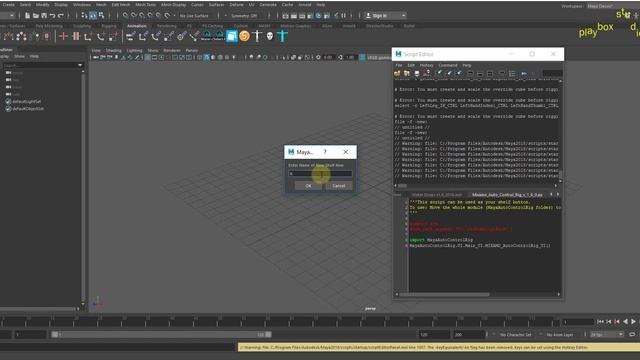Image resolution: width=640 pixels, height=360 pixels.
Task: Toggle the Snap to grids magnet icon
Action: (x=125, y=16)
